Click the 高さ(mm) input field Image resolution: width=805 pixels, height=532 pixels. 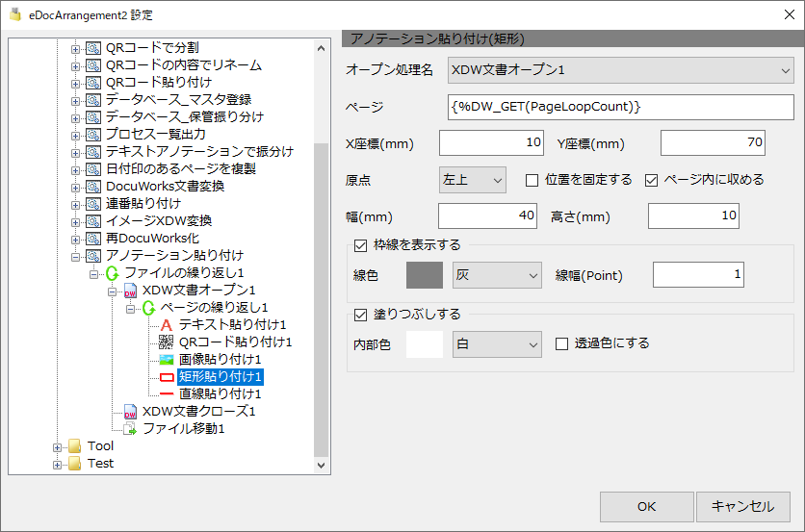(x=693, y=216)
